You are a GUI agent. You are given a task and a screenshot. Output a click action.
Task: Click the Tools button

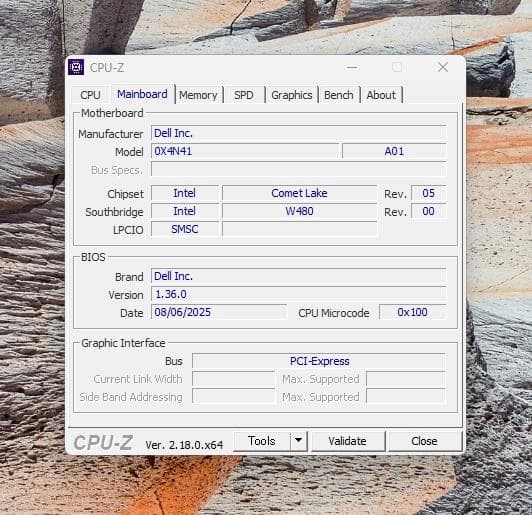click(262, 441)
